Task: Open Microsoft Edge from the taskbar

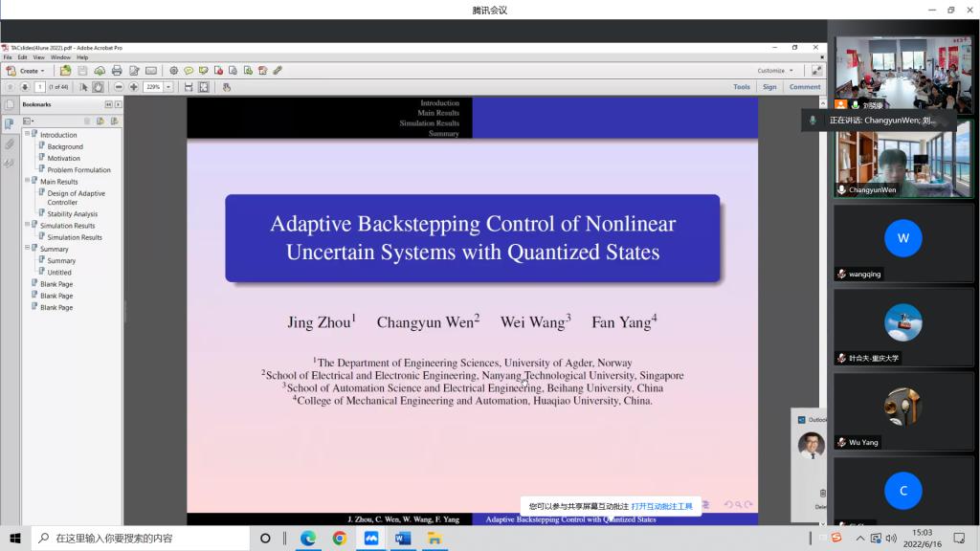Action: point(308,539)
